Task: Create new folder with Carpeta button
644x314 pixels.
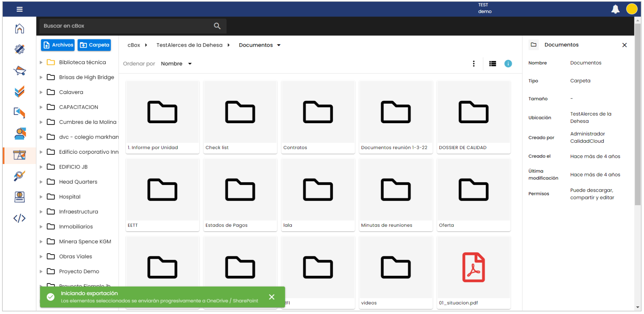Action: coord(94,45)
